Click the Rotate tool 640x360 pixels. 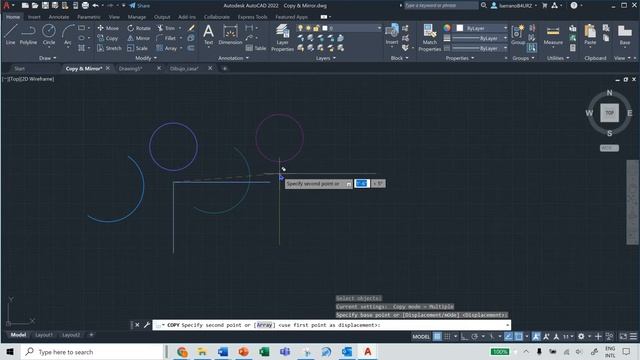(x=139, y=28)
